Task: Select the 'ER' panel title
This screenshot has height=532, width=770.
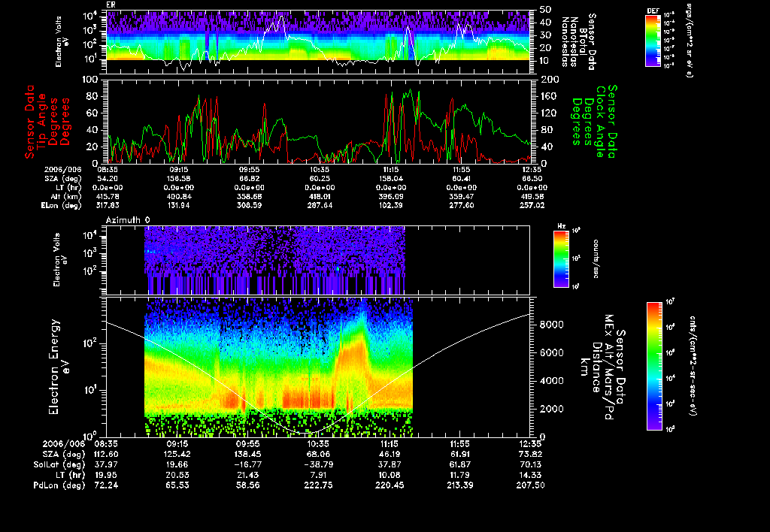Action: click(111, 5)
